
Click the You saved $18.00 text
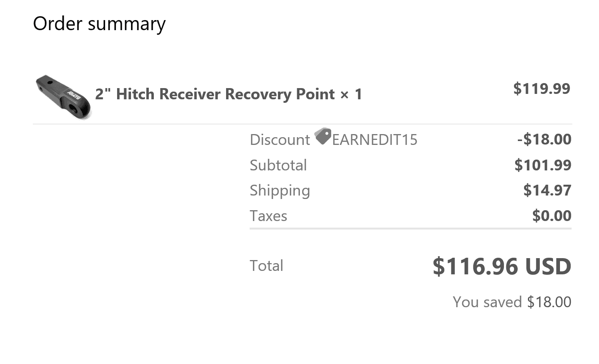(512, 302)
